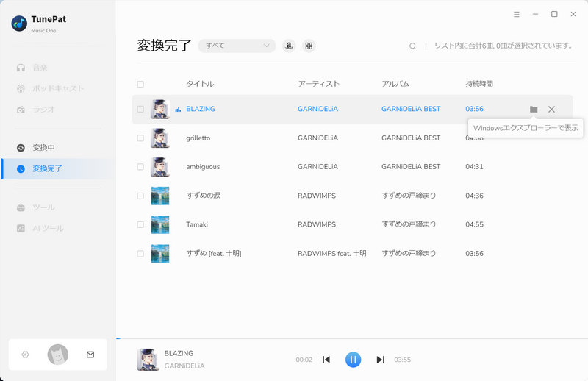The width and height of the screenshot is (588, 381).
Task: Click the toolbox icon in sidebar
Action: (x=21, y=207)
